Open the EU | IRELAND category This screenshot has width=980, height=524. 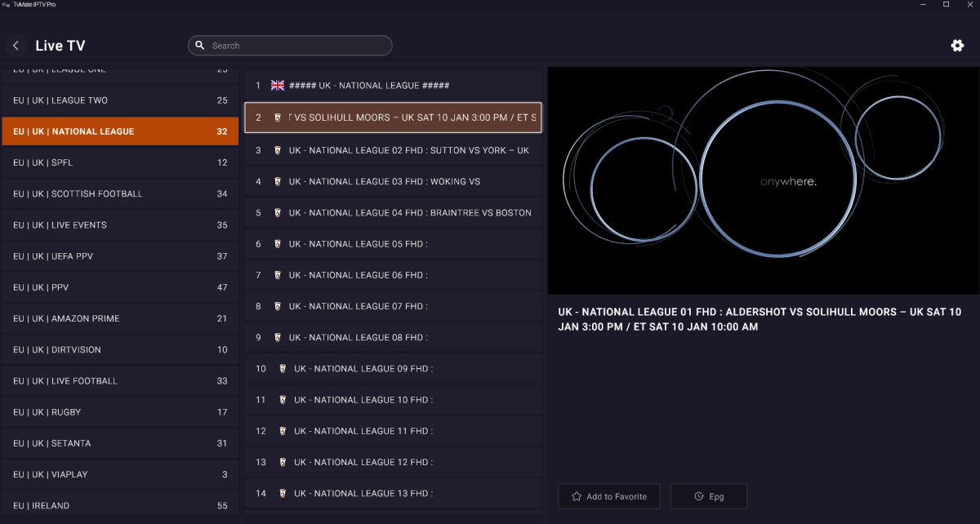tap(120, 505)
